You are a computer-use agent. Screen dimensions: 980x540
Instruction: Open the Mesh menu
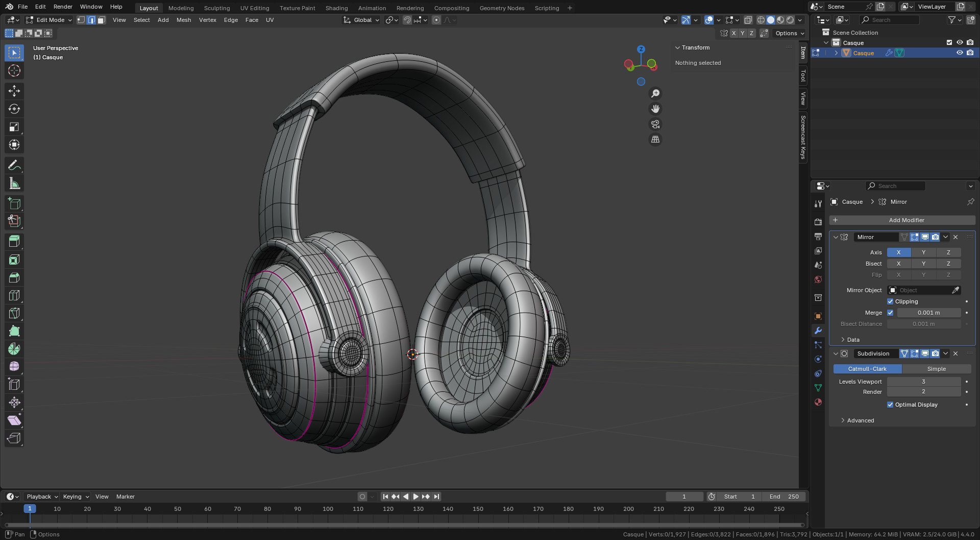[184, 20]
